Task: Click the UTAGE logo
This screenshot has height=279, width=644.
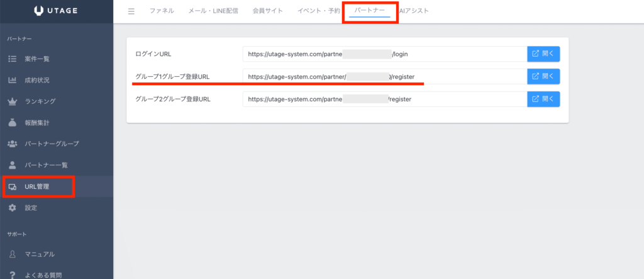Action: point(55,11)
